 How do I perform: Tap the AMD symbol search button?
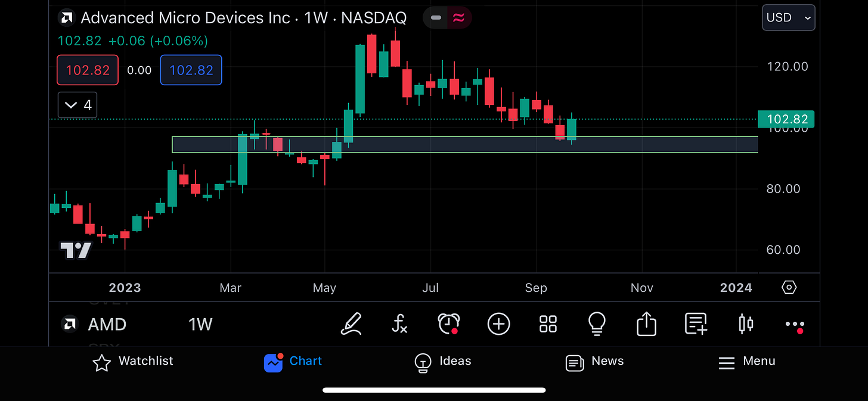107,325
